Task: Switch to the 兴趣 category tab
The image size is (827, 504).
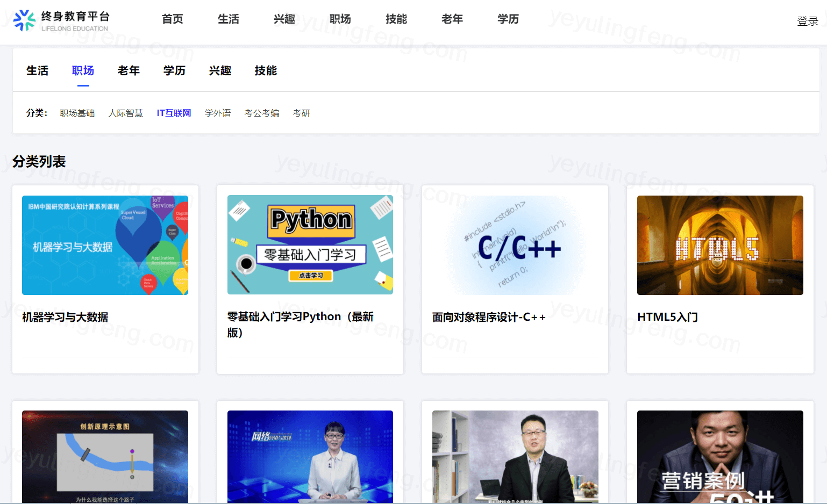Action: point(220,70)
